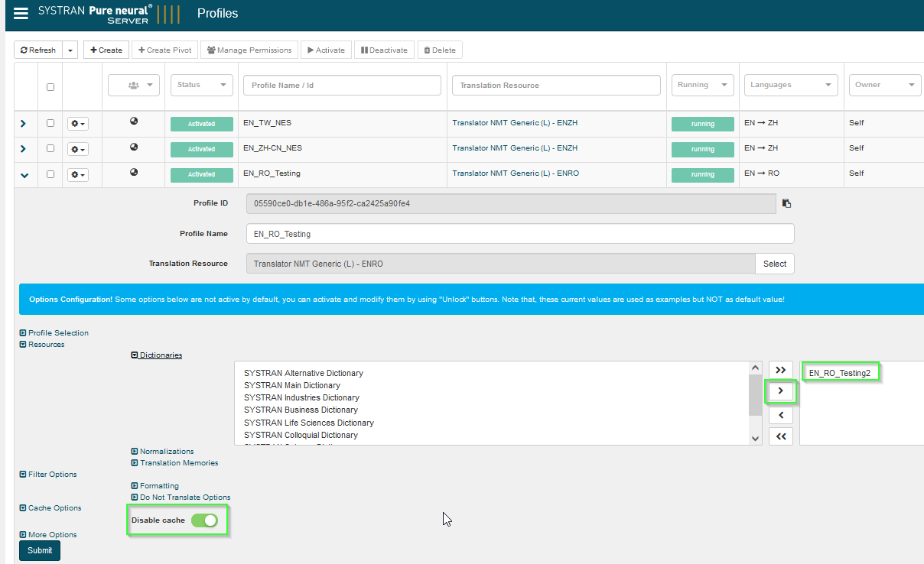
Task: Collapse the EN_RO_Testing profile row
Action: pyautogui.click(x=24, y=174)
